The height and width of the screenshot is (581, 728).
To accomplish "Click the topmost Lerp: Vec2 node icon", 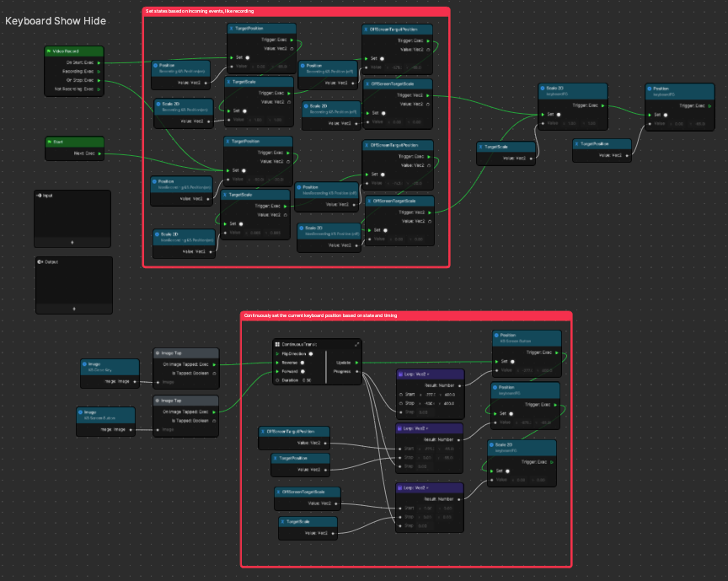I will [399, 374].
